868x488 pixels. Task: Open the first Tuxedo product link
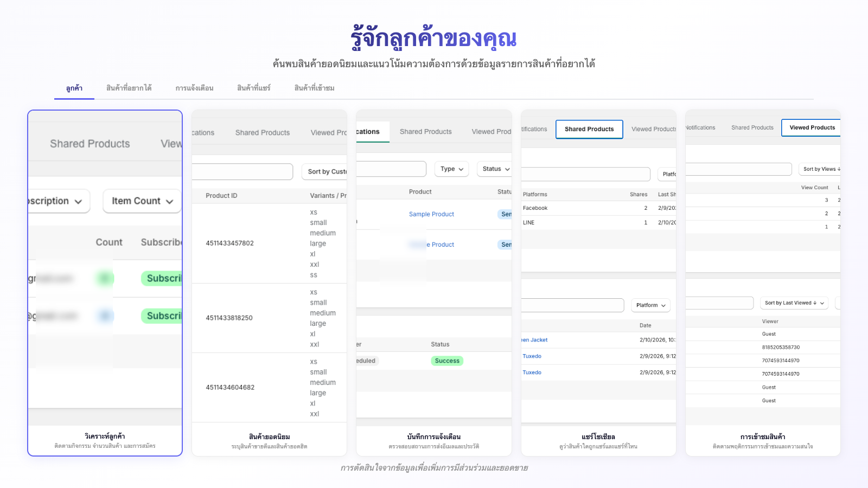(532, 356)
